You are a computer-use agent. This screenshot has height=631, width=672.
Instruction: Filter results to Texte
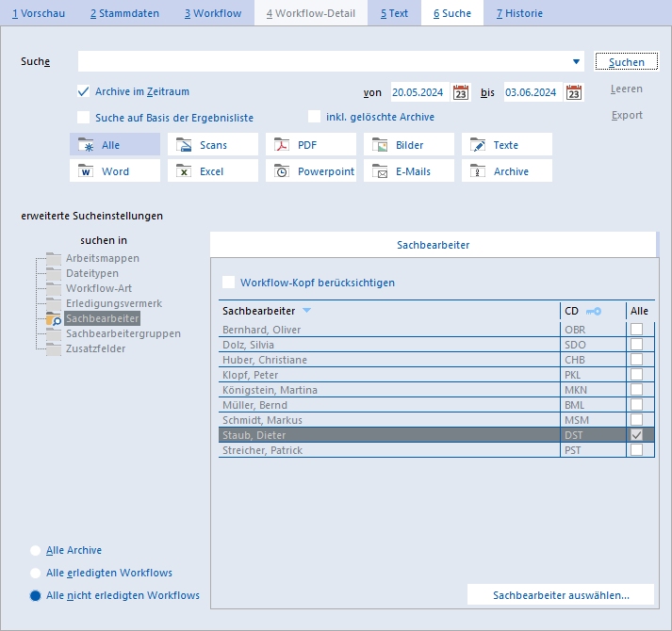[507, 145]
